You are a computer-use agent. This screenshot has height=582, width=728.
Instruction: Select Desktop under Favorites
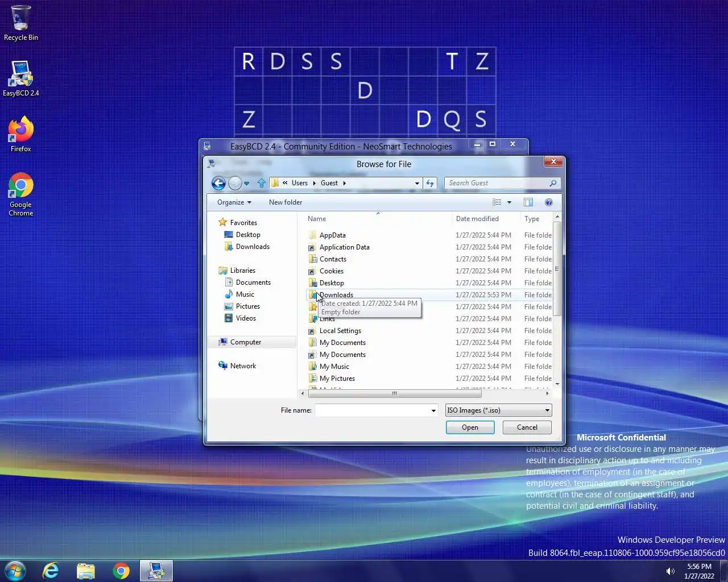pos(242,235)
